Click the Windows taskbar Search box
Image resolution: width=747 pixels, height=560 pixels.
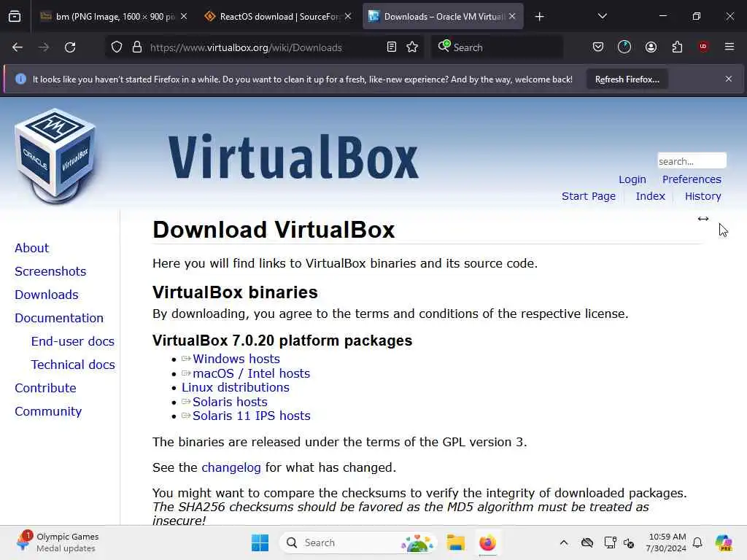[x=358, y=542]
